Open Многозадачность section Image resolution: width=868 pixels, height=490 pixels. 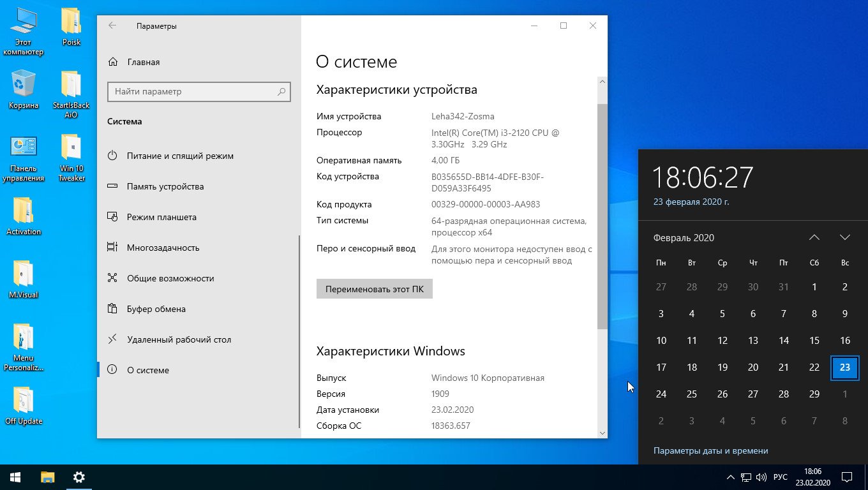click(x=163, y=248)
